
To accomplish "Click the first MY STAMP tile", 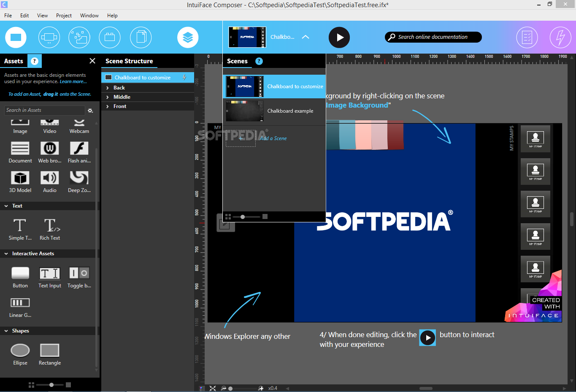I will pyautogui.click(x=535, y=139).
